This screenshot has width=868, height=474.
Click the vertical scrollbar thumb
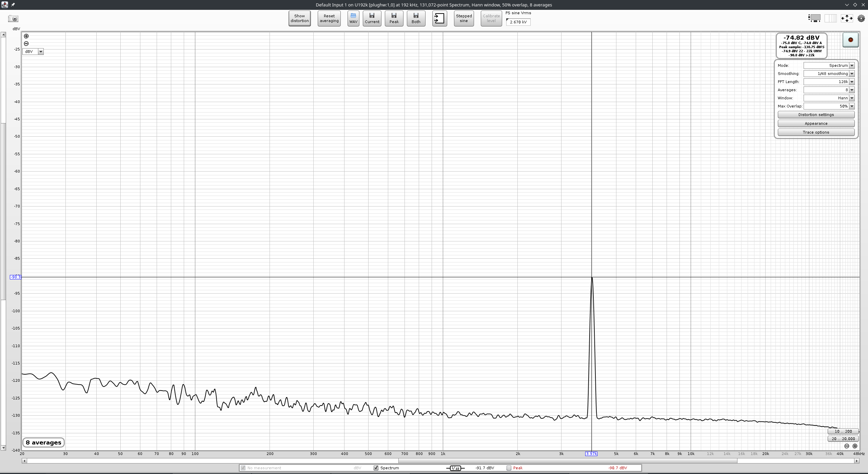(x=3, y=211)
